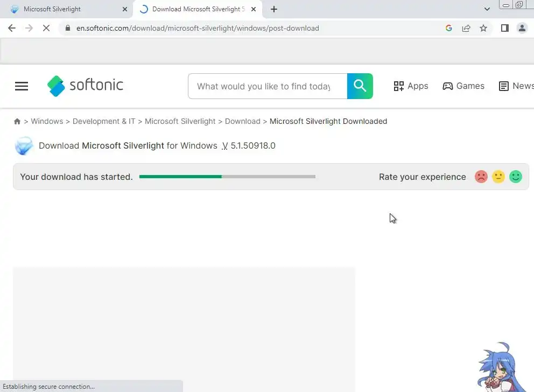Open the profile avatar menu
The height and width of the screenshot is (392, 534).
[522, 28]
